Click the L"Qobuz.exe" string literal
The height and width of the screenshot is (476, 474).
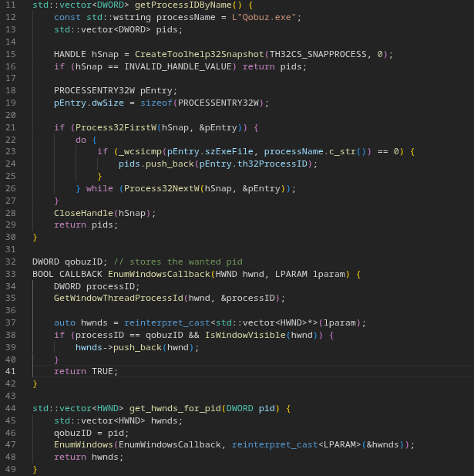point(264,17)
